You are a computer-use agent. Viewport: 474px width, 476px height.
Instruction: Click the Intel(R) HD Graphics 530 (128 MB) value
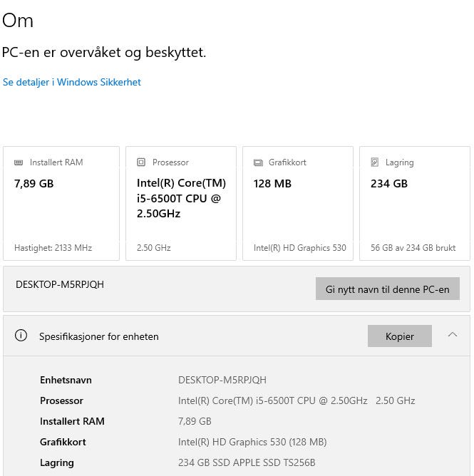[252, 442]
